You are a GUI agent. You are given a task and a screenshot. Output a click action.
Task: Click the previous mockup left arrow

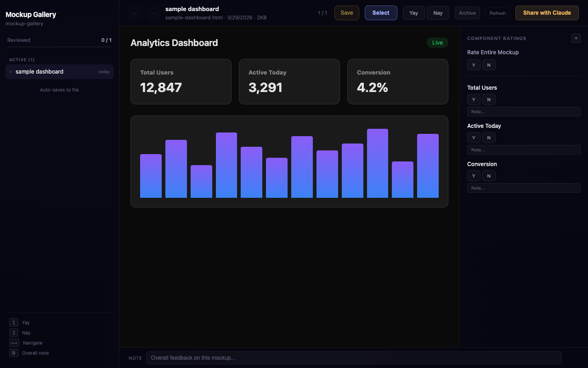135,13
